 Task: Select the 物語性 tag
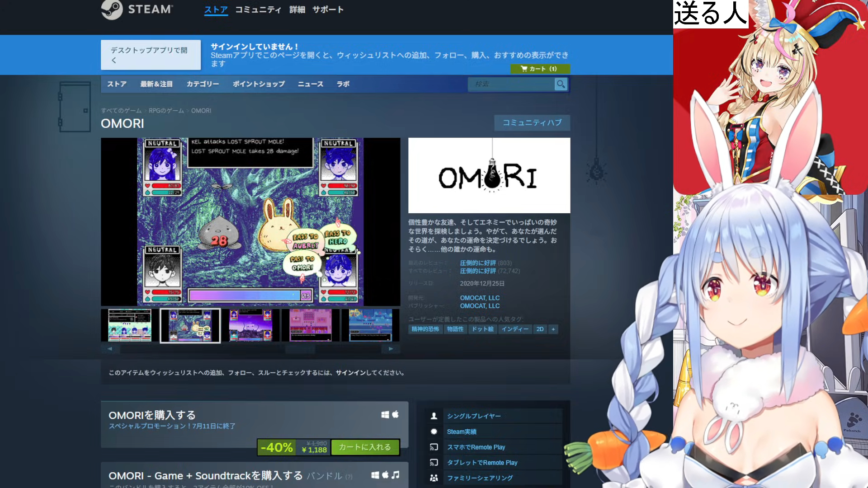[455, 329]
